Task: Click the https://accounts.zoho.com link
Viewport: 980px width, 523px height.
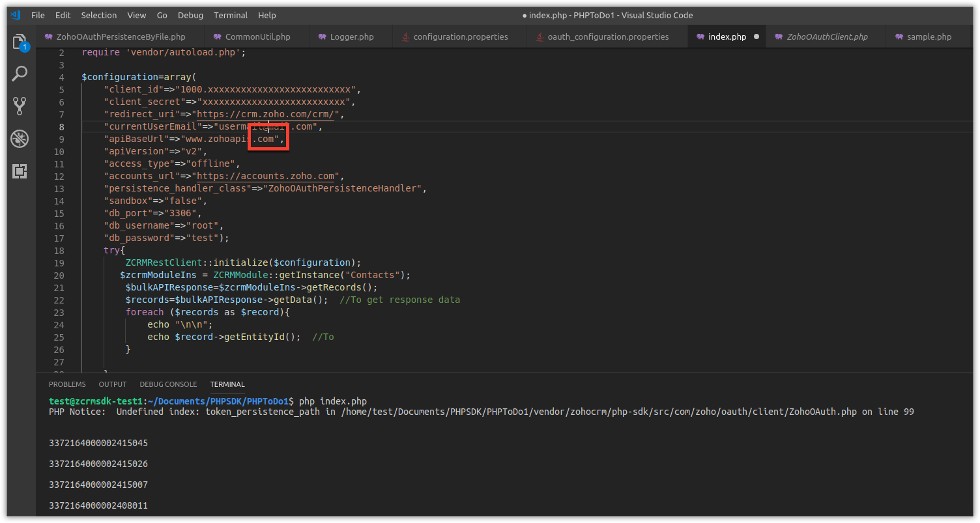Action: 265,176
